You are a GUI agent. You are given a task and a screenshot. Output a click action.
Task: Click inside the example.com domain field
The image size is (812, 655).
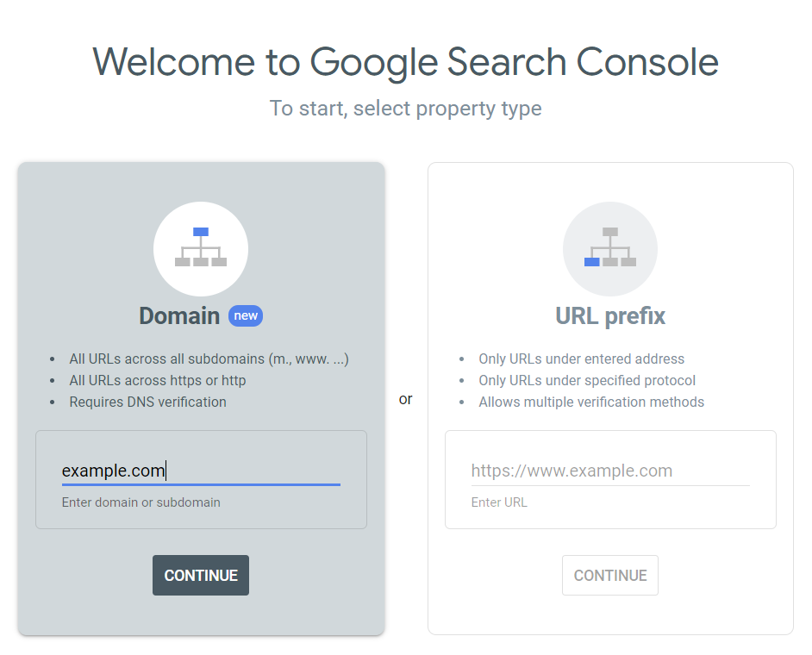(x=198, y=471)
